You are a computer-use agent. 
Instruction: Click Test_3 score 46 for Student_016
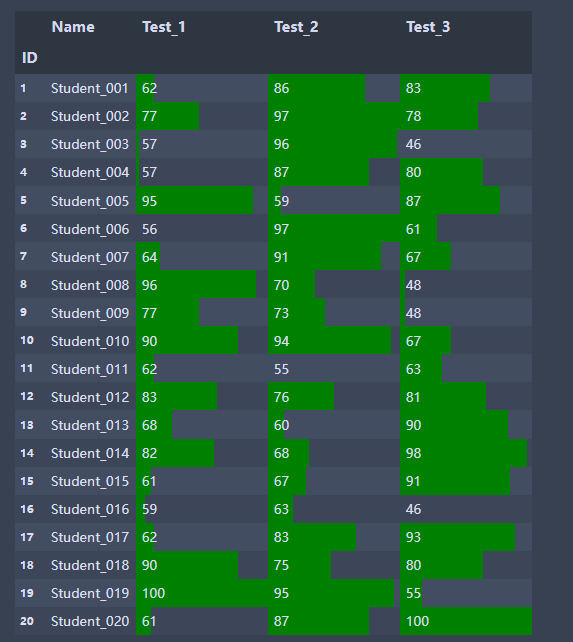(466, 509)
